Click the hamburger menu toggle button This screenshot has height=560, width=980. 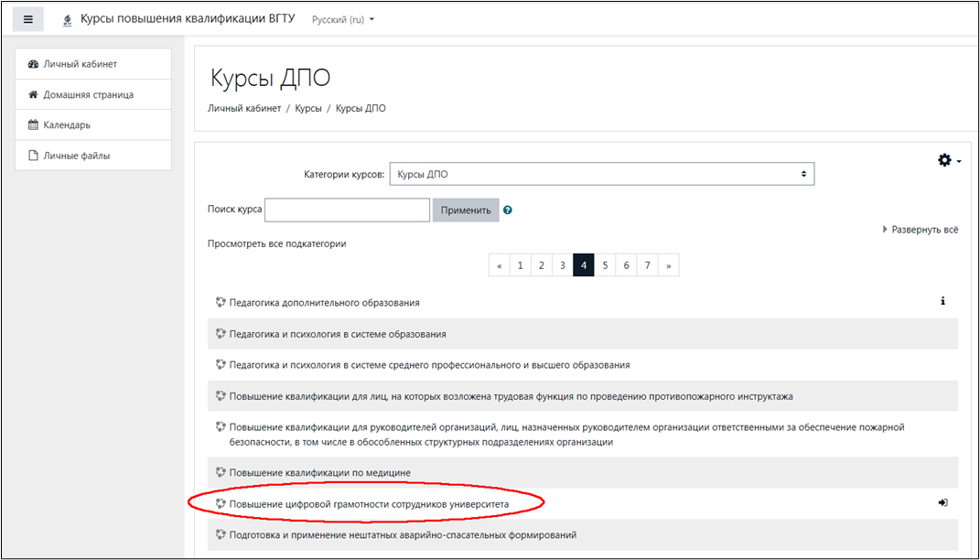(x=27, y=19)
